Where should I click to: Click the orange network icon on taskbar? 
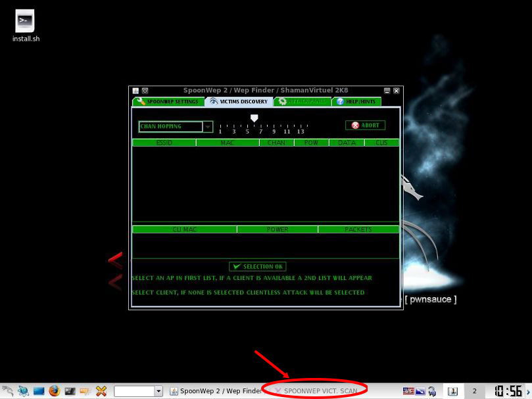[x=85, y=391]
